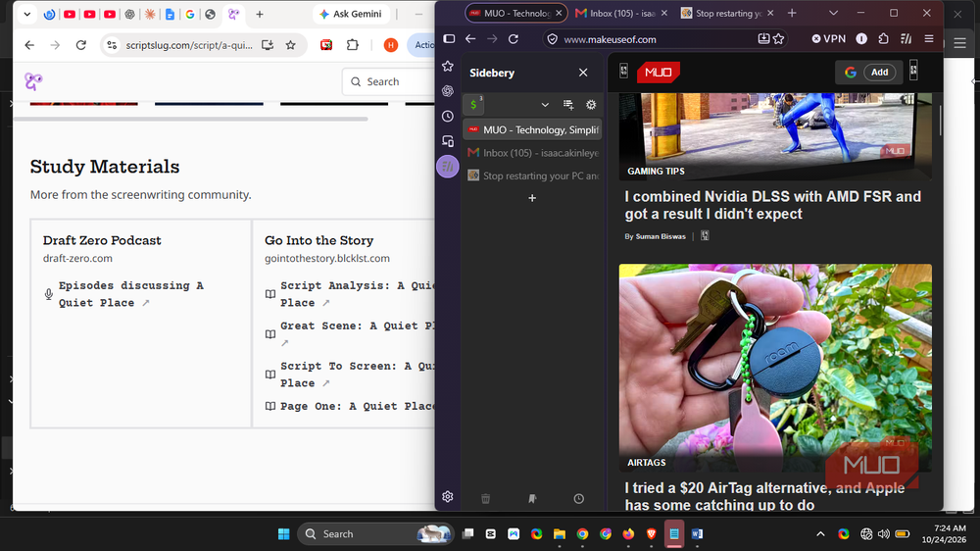Expand Chrome tab search dropdown arrow
This screenshot has height=551, width=980.
pos(26,14)
